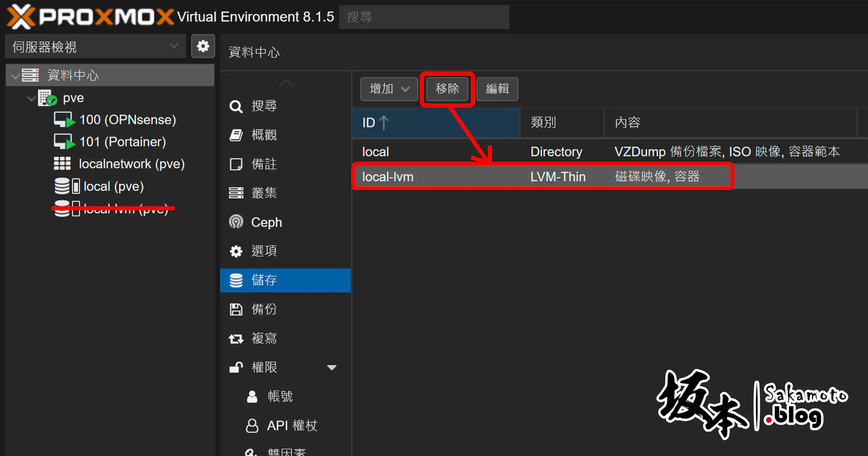Collapse the 資料中心 datacenter tree node
This screenshot has width=868, height=456.
(15, 76)
